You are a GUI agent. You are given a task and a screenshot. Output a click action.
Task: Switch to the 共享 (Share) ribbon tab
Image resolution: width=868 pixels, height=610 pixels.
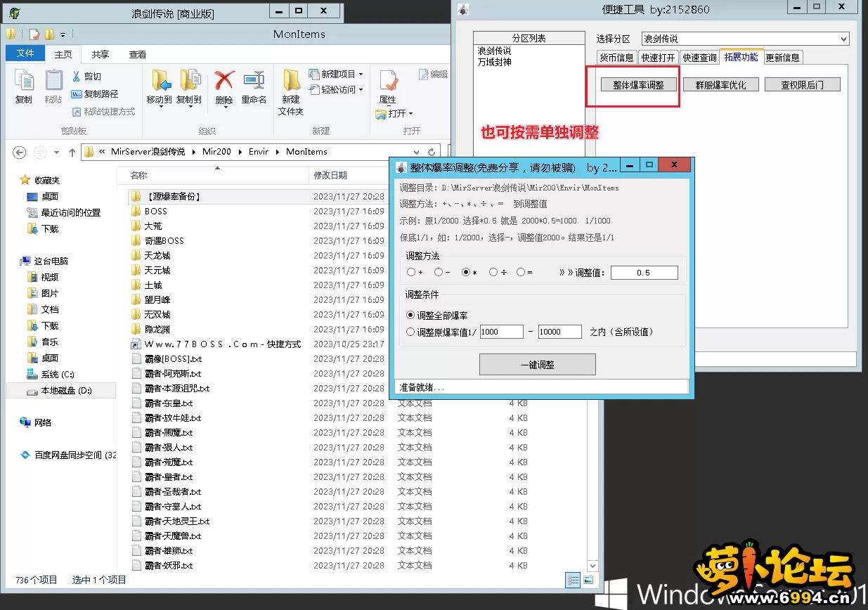101,54
